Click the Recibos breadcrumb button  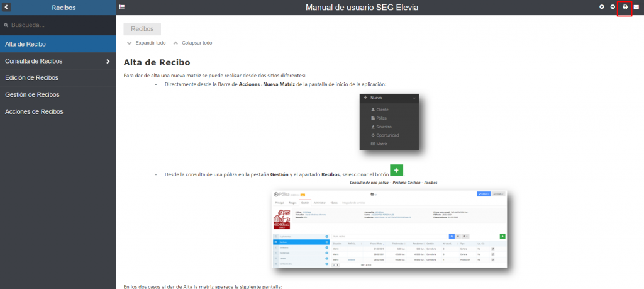pos(142,29)
